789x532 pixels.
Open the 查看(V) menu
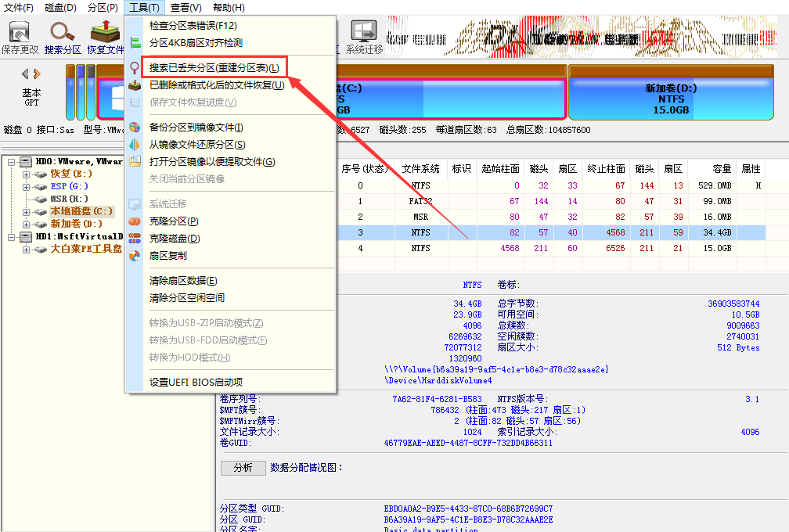click(x=186, y=8)
